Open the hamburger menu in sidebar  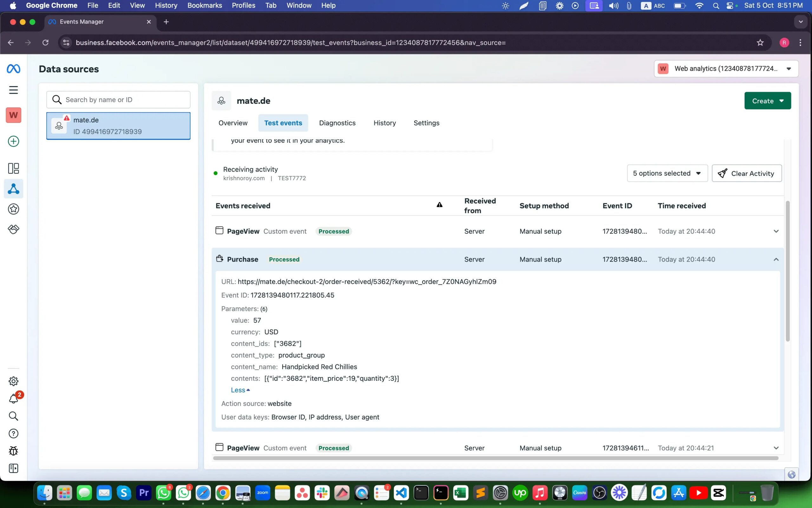coord(13,90)
